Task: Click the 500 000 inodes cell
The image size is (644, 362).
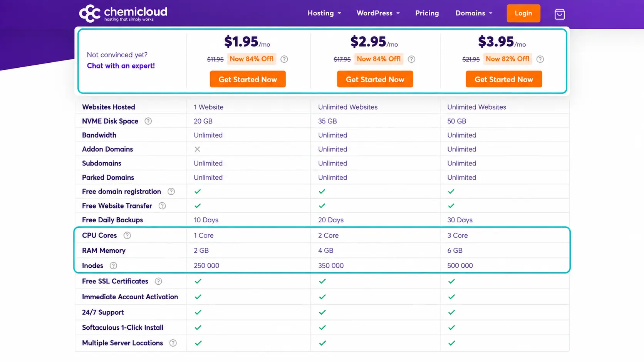Action: pos(460,265)
